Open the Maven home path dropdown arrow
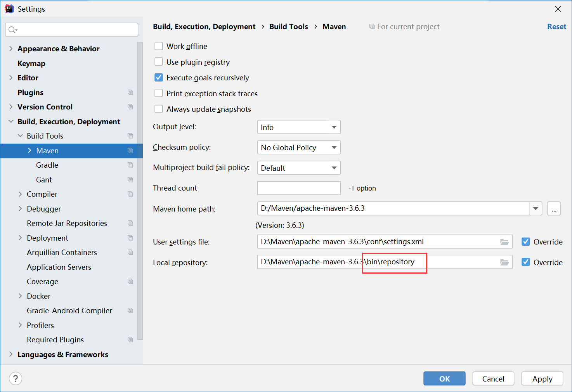The width and height of the screenshot is (572, 392). [536, 208]
